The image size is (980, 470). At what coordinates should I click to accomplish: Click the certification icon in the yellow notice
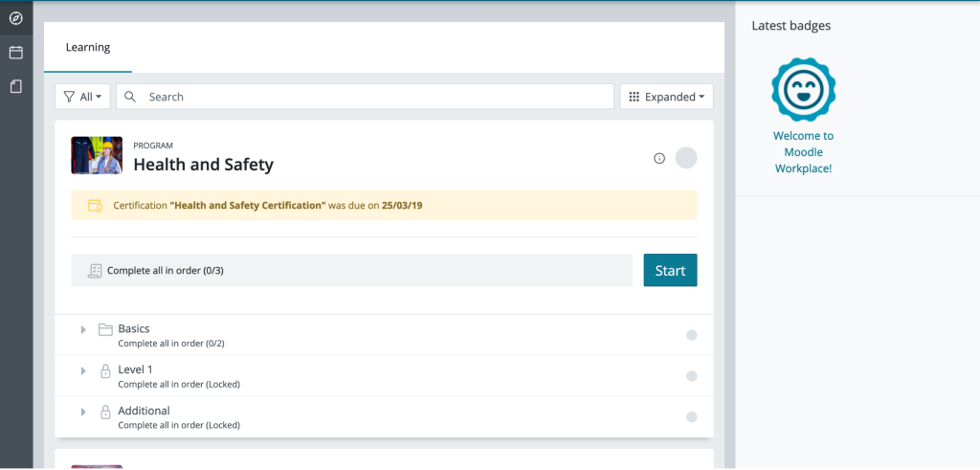click(x=95, y=206)
